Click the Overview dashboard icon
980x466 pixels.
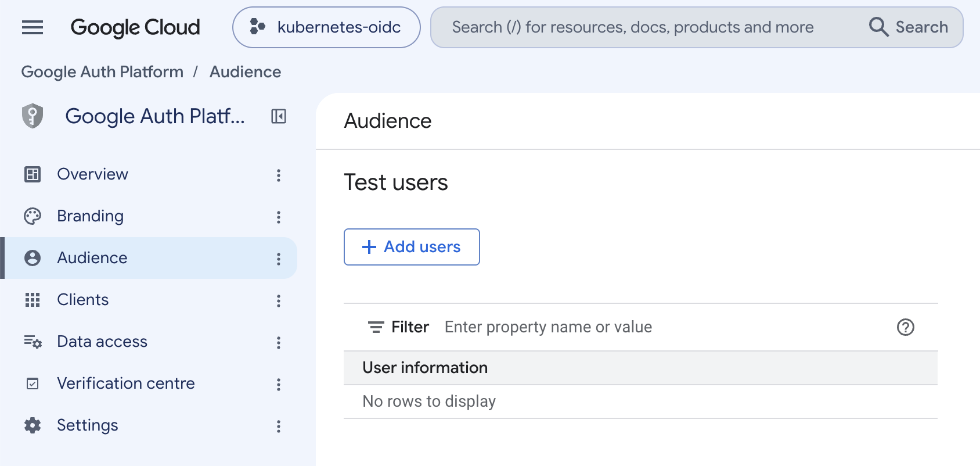(33, 174)
